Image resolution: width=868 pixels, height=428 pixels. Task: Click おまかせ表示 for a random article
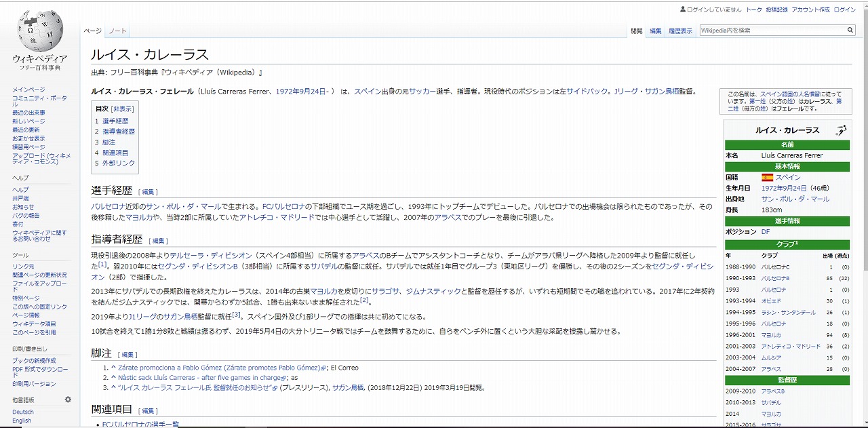(28, 138)
